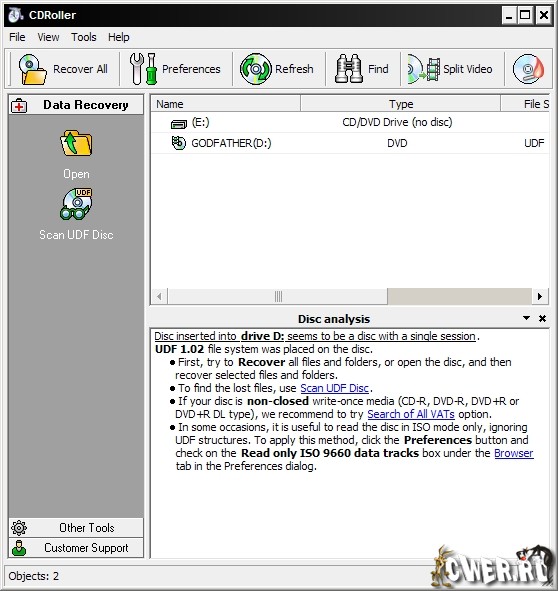Image resolution: width=558 pixels, height=591 pixels.
Task: Click the gear icon beside Other Tools
Action: [19, 528]
